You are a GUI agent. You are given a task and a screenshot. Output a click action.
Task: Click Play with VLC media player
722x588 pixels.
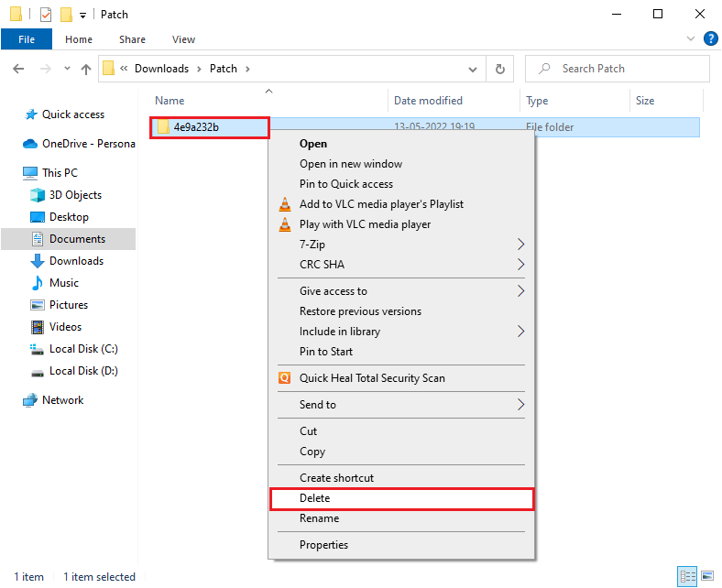(365, 224)
